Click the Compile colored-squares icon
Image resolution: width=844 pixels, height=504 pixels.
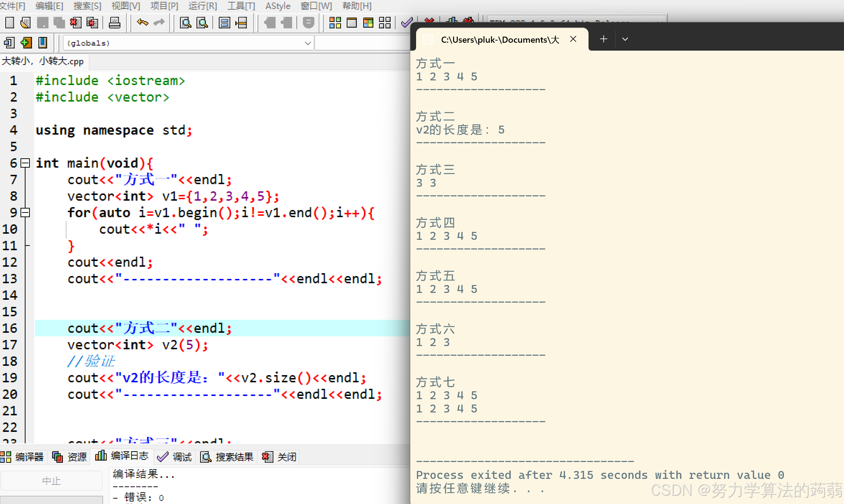[x=335, y=23]
